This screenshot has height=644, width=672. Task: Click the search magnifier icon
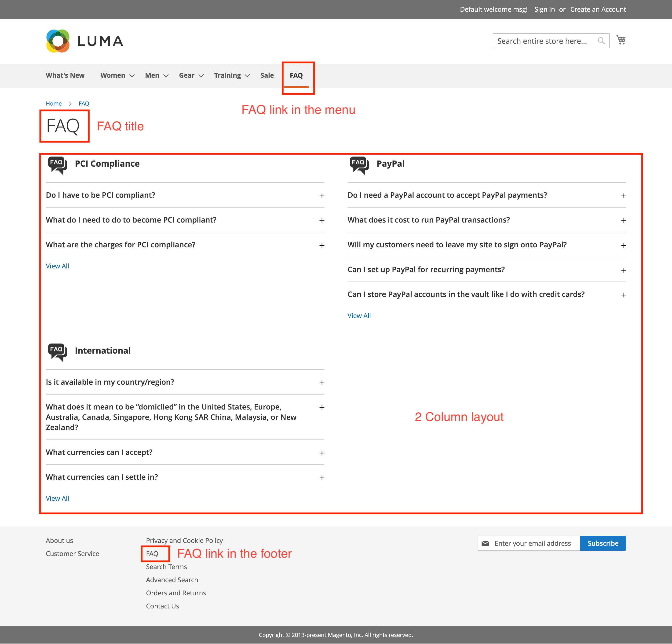(601, 41)
